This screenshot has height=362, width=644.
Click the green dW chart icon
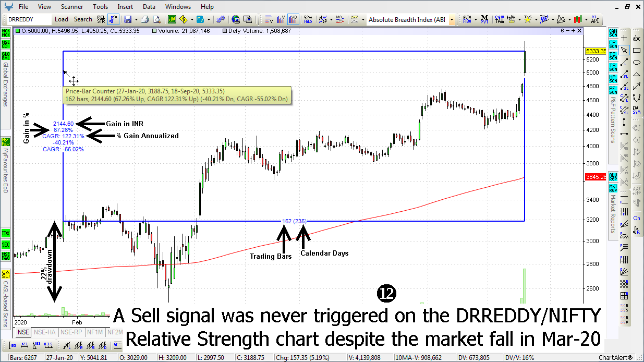point(172,19)
